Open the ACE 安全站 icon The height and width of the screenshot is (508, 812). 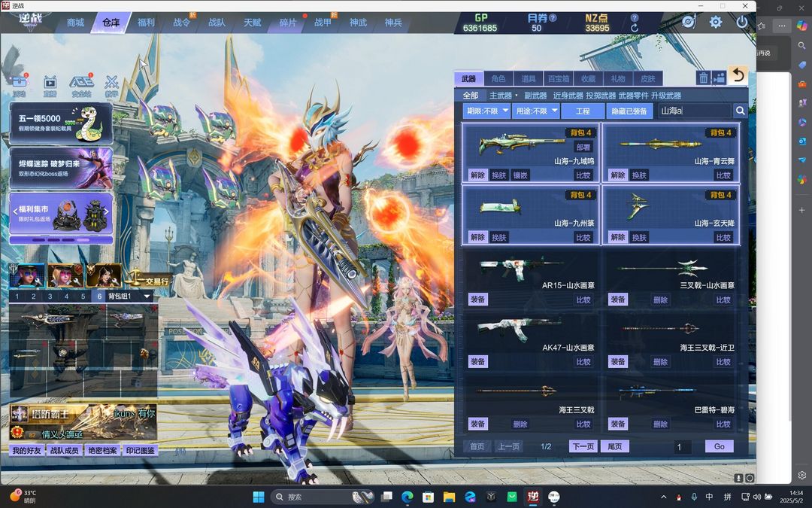[81, 84]
